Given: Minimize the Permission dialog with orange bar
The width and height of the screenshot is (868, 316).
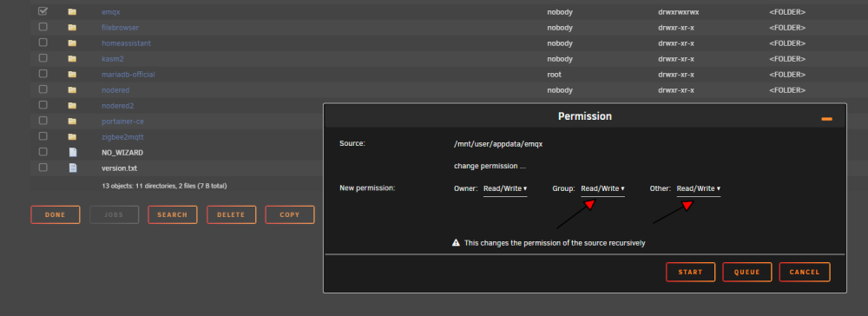Looking at the screenshot, I should [826, 119].
